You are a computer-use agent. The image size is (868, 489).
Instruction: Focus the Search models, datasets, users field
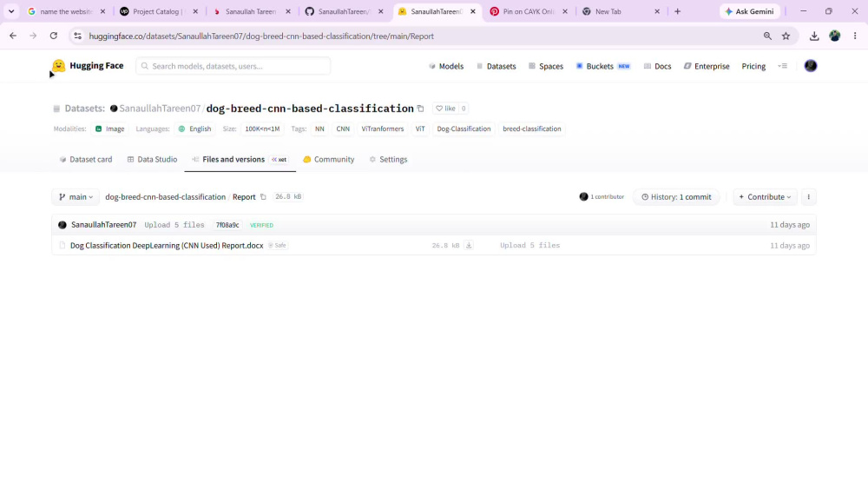click(233, 66)
